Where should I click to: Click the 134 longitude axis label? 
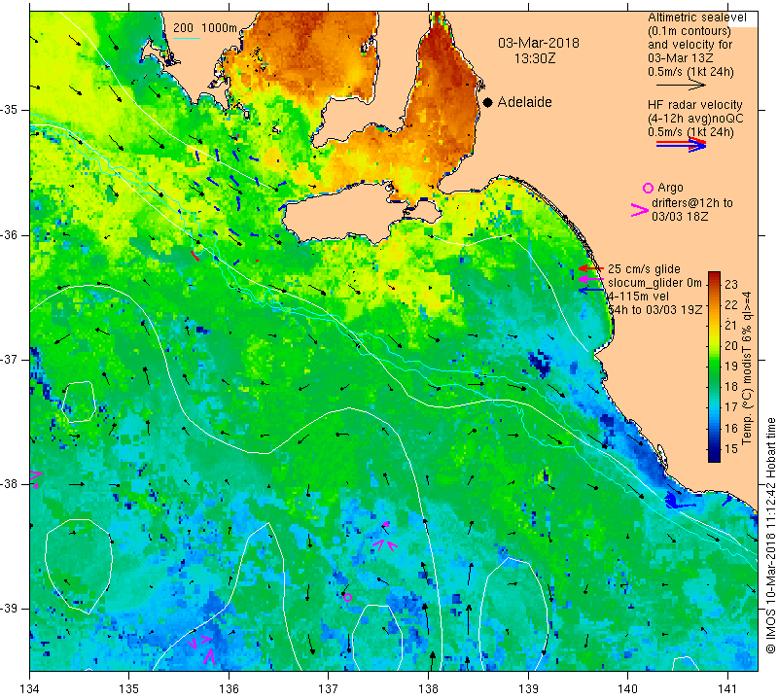pos(30,689)
